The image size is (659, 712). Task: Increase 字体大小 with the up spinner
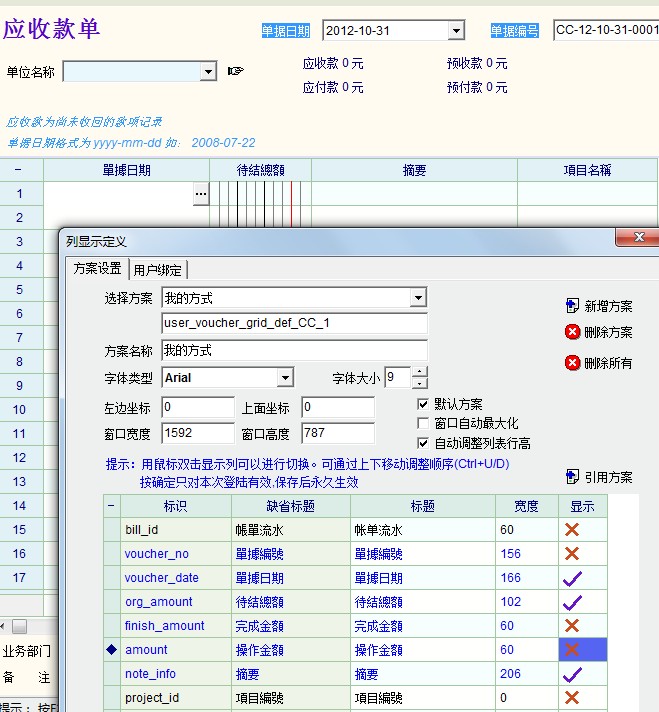[x=420, y=373]
